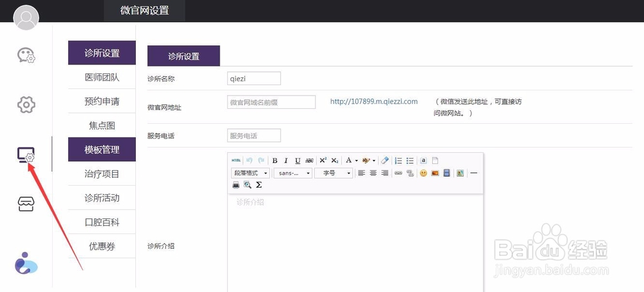The height and width of the screenshot is (292, 644).
Task: Click the 服务电话 input field
Action: 254,135
